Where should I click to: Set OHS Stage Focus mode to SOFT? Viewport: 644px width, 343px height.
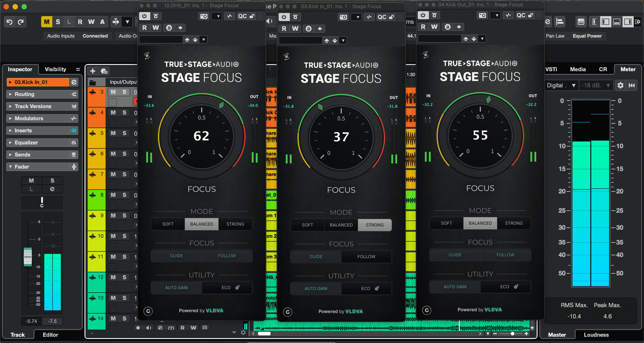(168, 224)
